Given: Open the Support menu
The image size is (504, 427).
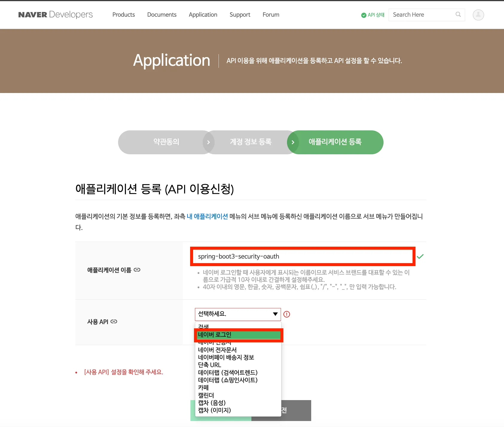Looking at the screenshot, I should (x=240, y=15).
